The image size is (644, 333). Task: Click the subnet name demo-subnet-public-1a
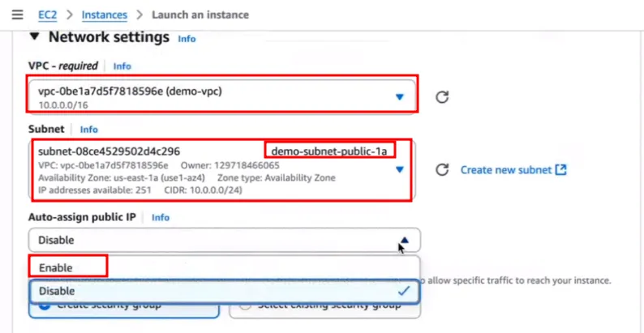tap(329, 152)
